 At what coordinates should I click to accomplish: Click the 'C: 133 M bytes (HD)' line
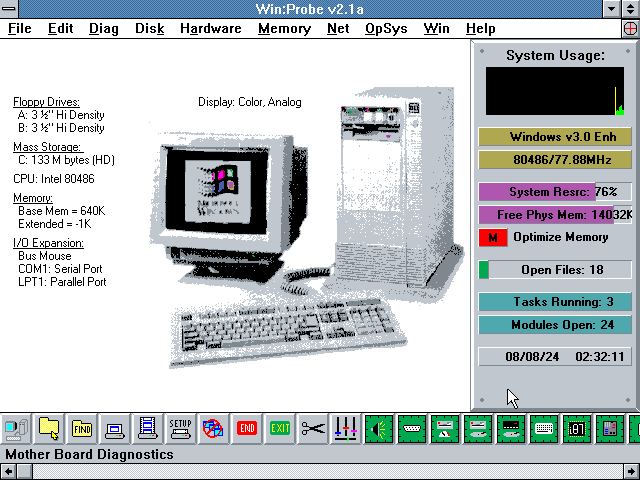click(x=66, y=160)
